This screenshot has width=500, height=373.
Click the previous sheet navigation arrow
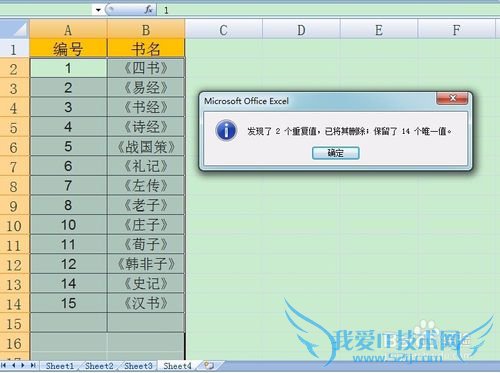14,365
